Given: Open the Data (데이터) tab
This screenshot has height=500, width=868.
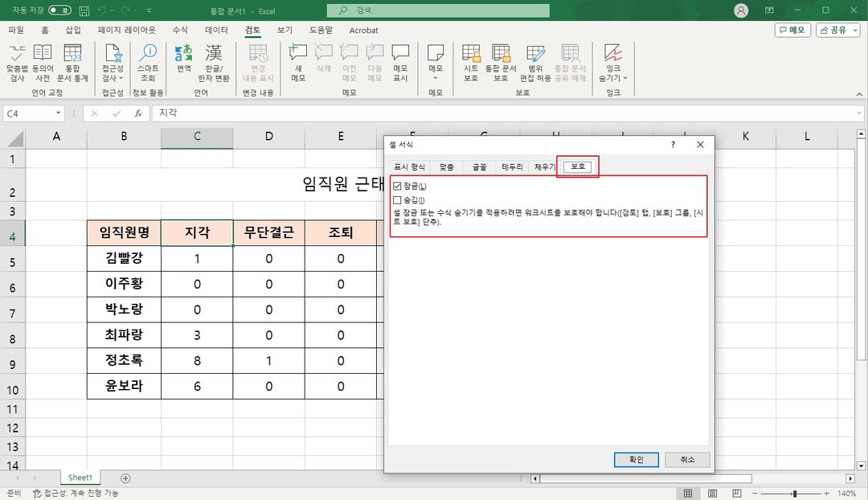Looking at the screenshot, I should click(216, 30).
